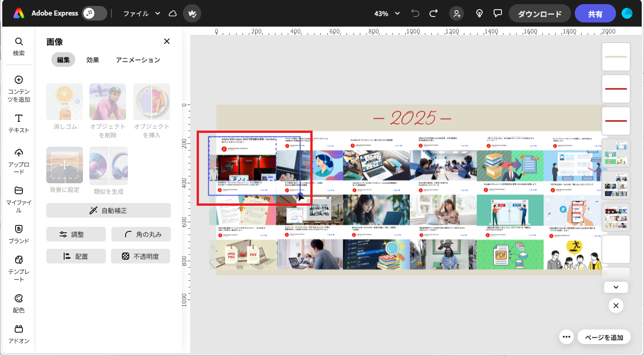Open the アップロード panel
The image size is (644, 356).
(18, 160)
